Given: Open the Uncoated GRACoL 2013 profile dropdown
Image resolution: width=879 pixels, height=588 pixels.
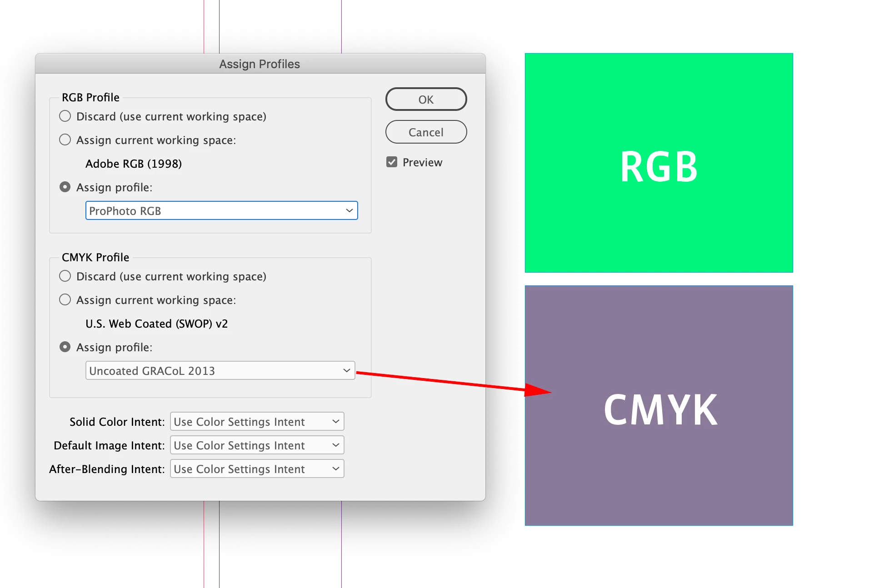Looking at the screenshot, I should pos(220,371).
